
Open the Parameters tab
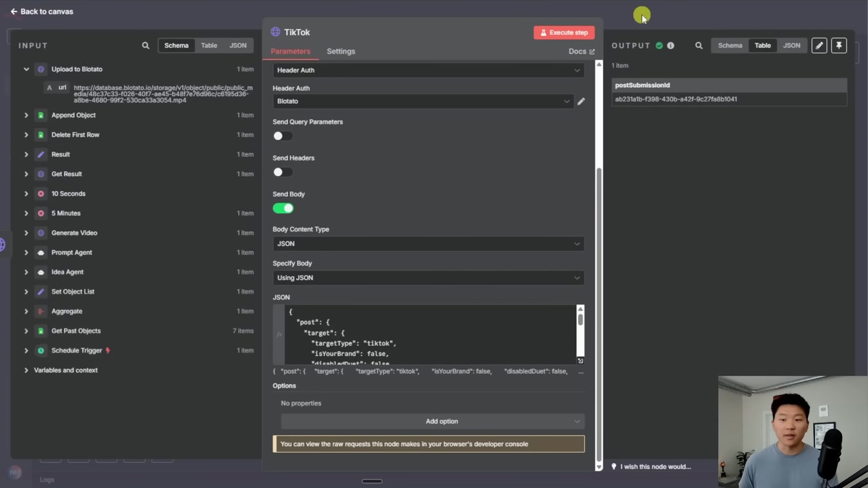(x=291, y=52)
